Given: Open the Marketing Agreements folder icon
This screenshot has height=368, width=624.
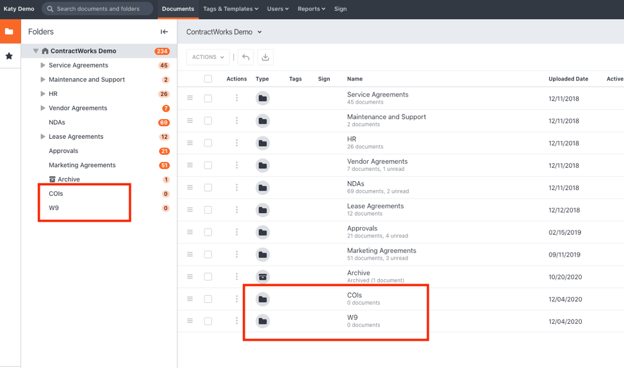Looking at the screenshot, I should coord(263,254).
